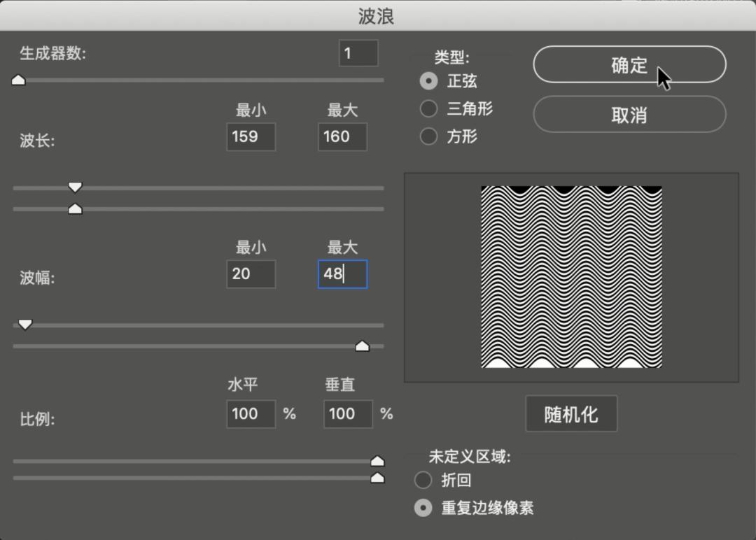
Task: Click the maximum amplitude slider handle
Action: (x=362, y=346)
